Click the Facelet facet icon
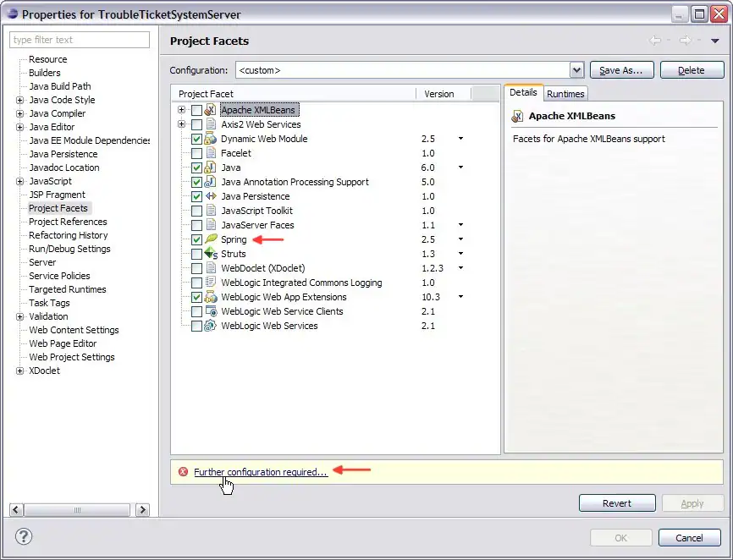 [211, 153]
